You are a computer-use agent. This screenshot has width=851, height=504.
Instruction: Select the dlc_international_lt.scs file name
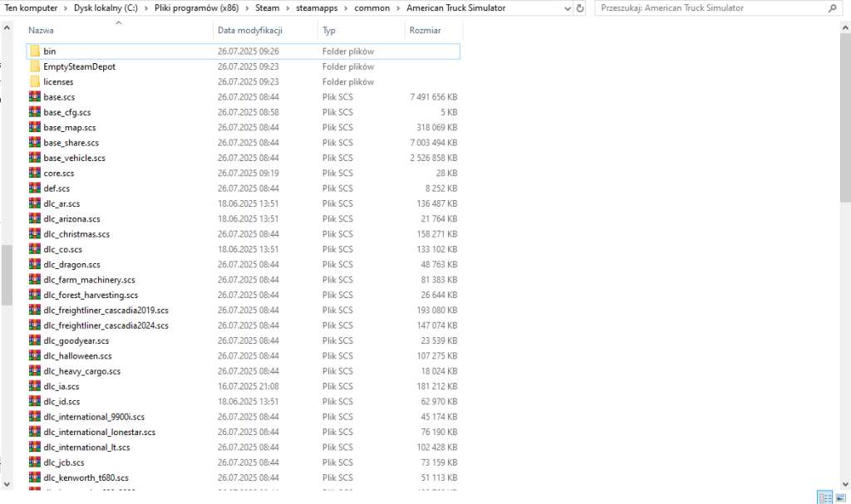pyautogui.click(x=86, y=447)
